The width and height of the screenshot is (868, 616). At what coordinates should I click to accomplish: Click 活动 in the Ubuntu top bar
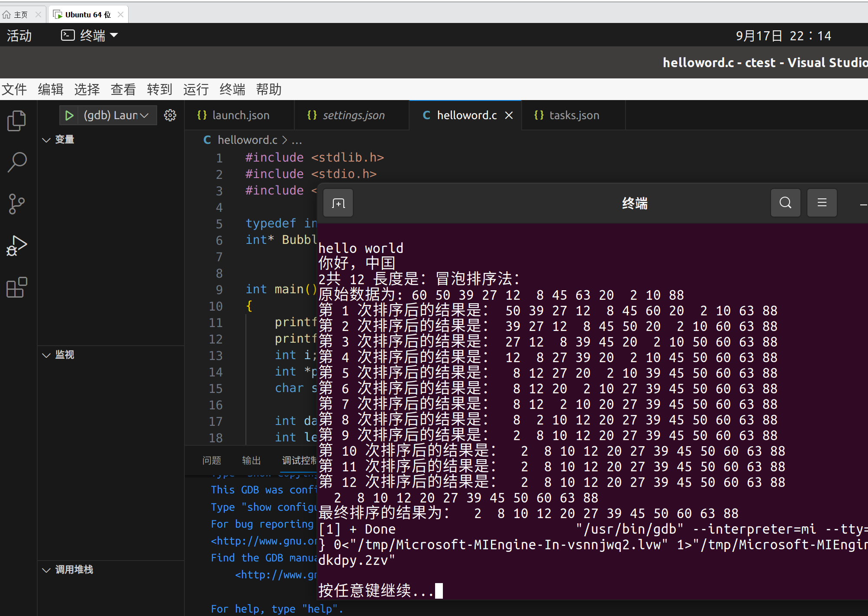pyautogui.click(x=19, y=36)
